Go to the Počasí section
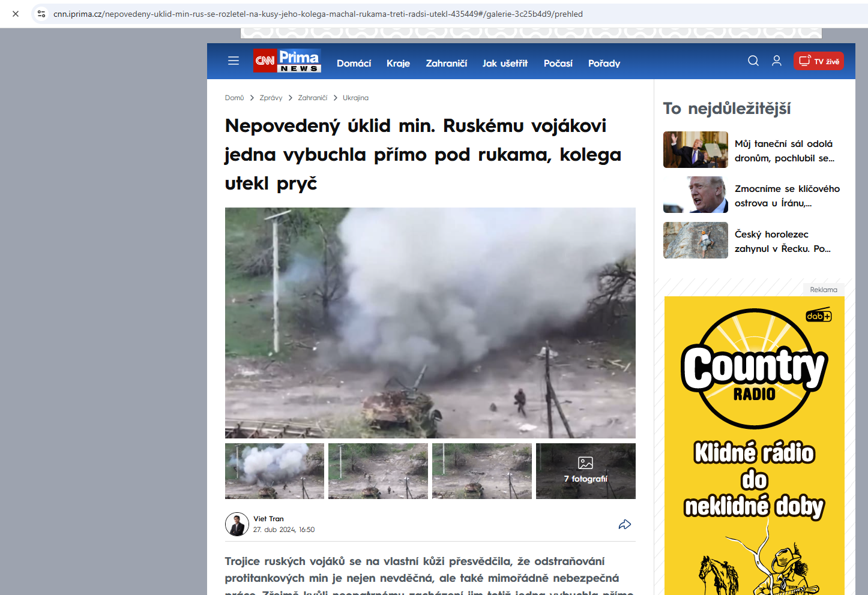 pyautogui.click(x=558, y=64)
